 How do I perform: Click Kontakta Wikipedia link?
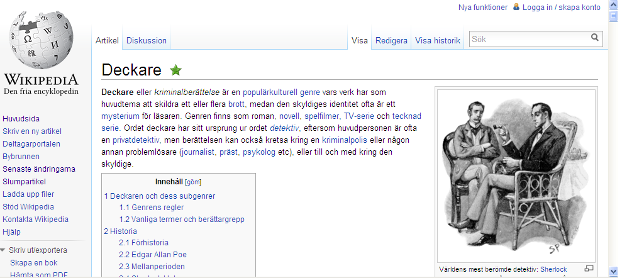tap(35, 220)
